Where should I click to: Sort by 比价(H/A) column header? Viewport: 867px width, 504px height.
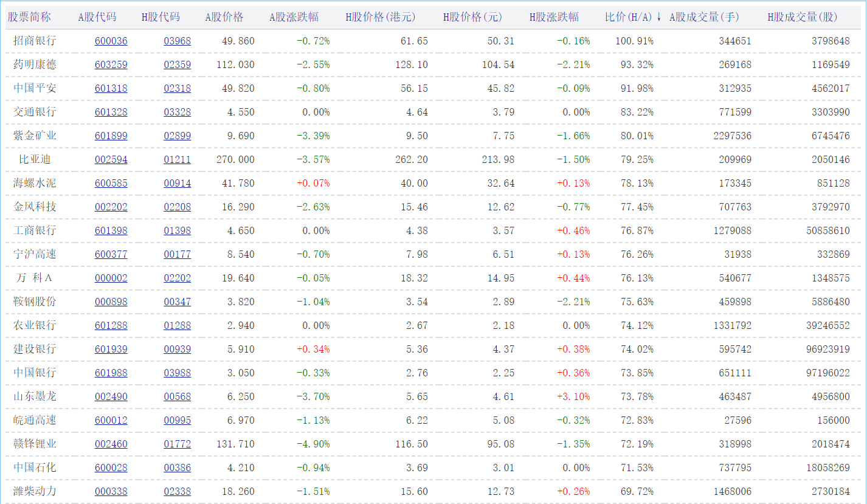point(629,17)
